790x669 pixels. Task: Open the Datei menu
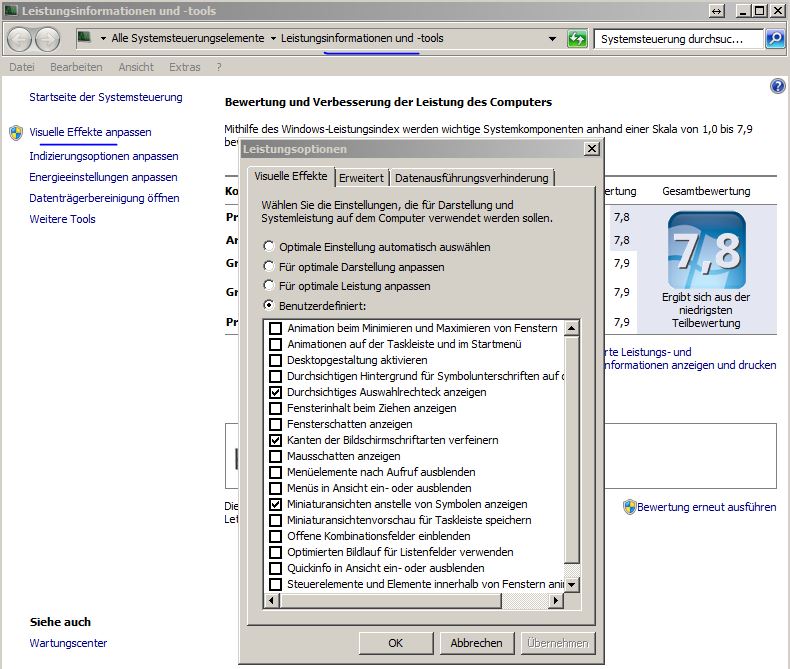(22, 67)
